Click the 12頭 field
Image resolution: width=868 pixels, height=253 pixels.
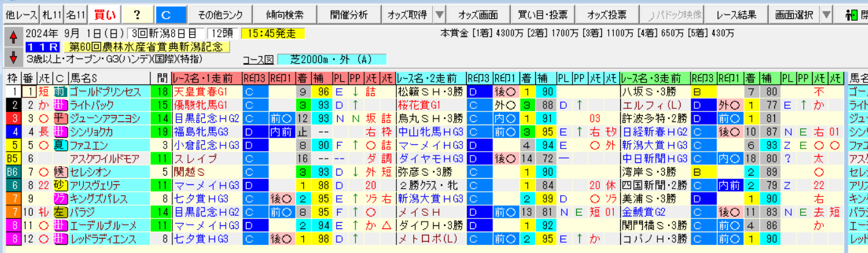[222, 33]
